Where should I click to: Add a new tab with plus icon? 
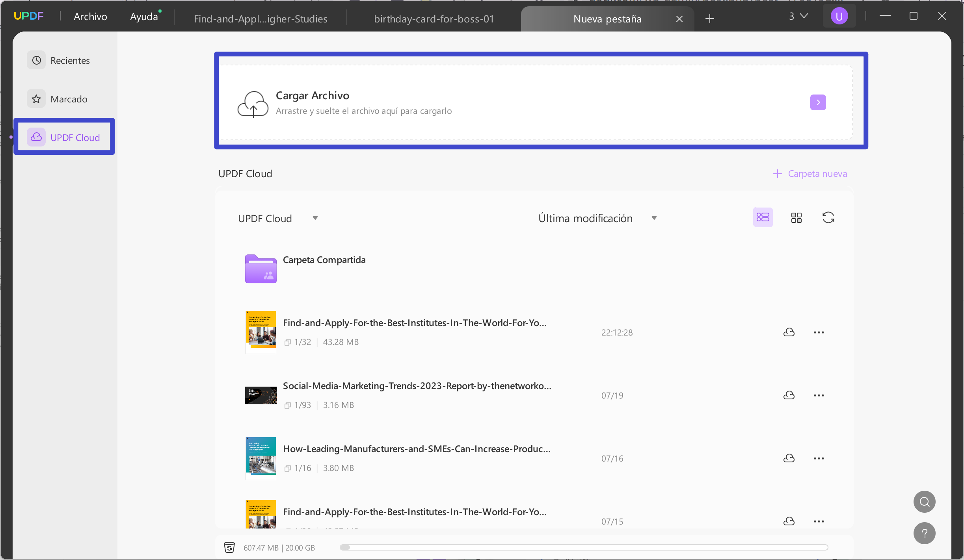coord(710,19)
